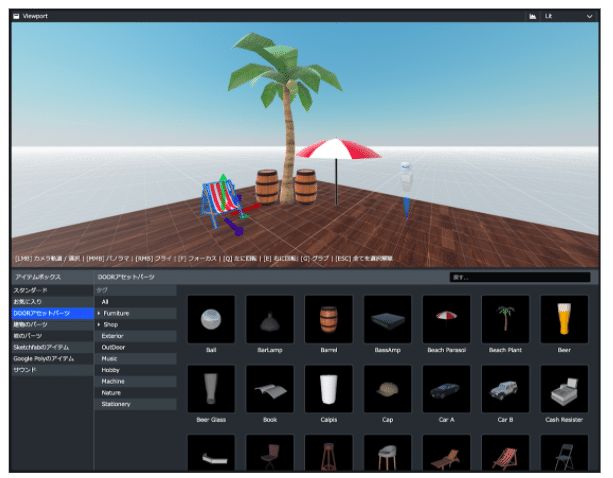Pick the wooden bar stool asset
The width and height of the screenshot is (613, 478).
pyautogui.click(x=329, y=453)
